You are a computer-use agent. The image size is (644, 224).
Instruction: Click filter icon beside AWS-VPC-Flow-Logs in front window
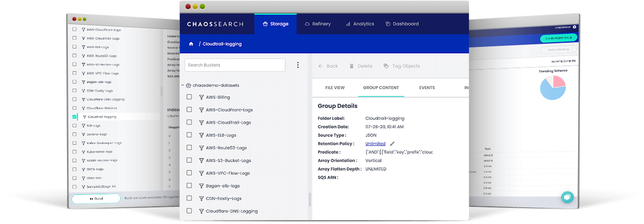point(202,173)
